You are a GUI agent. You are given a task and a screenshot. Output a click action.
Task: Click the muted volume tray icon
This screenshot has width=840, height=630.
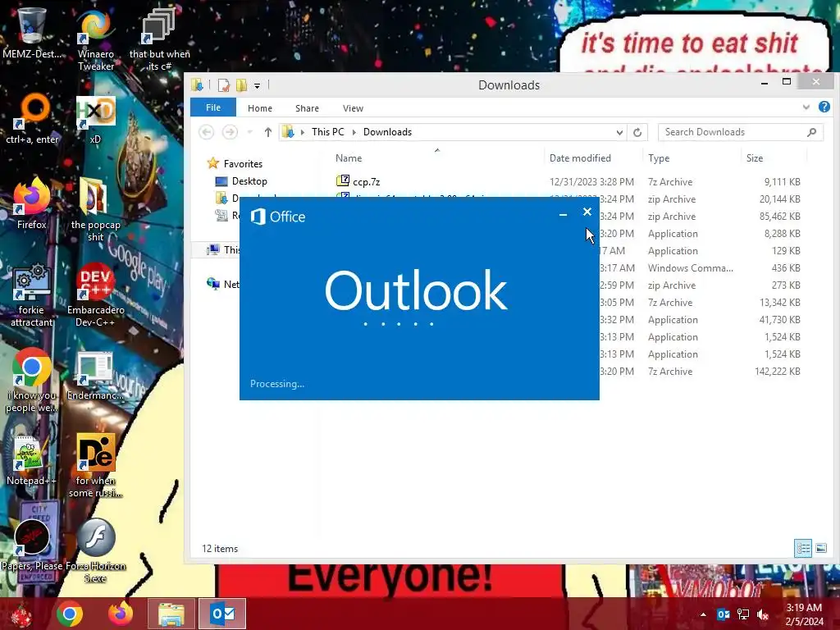(763, 614)
